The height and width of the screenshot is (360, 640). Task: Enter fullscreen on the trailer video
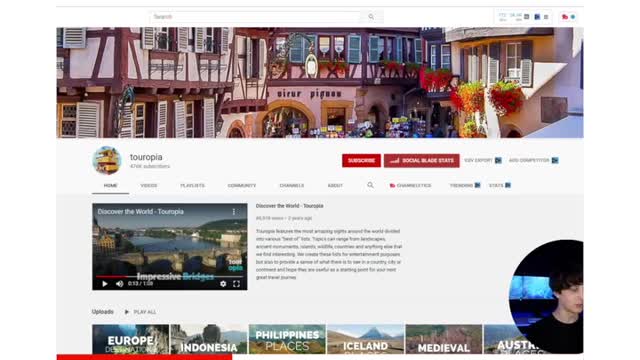pyautogui.click(x=236, y=284)
